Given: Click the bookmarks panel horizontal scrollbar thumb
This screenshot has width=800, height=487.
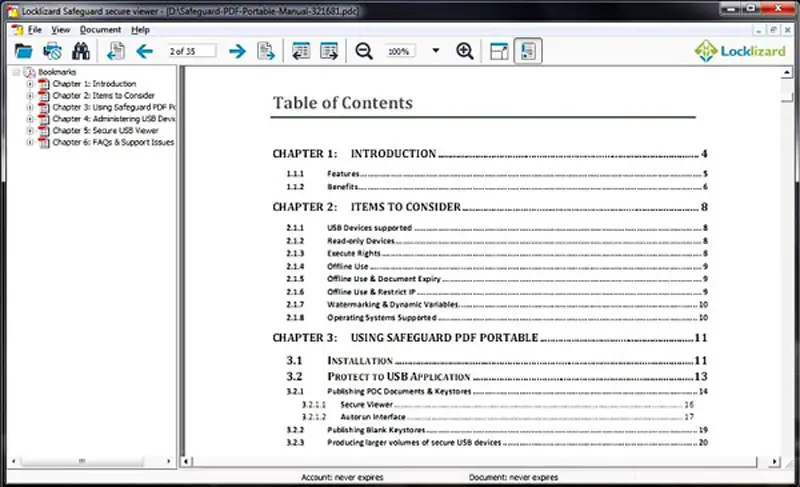Looking at the screenshot, I should click(x=82, y=461).
